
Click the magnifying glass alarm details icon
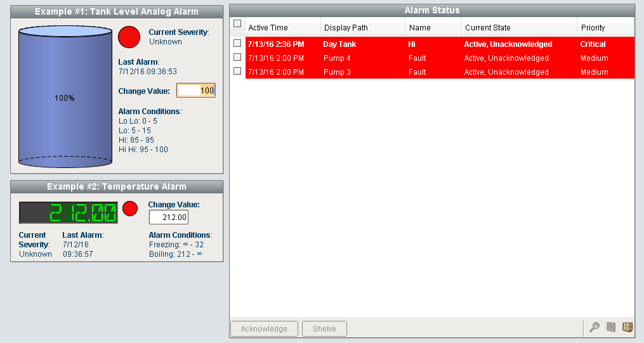click(x=594, y=327)
